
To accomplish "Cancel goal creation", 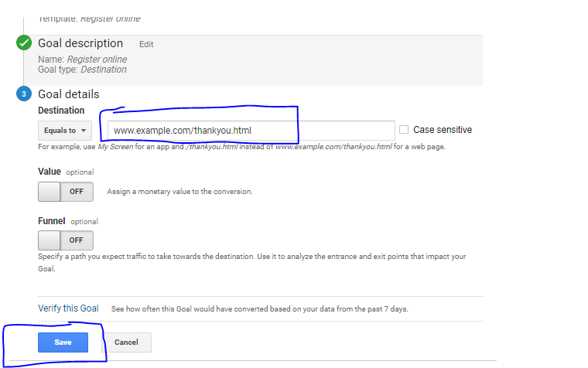I will (126, 342).
